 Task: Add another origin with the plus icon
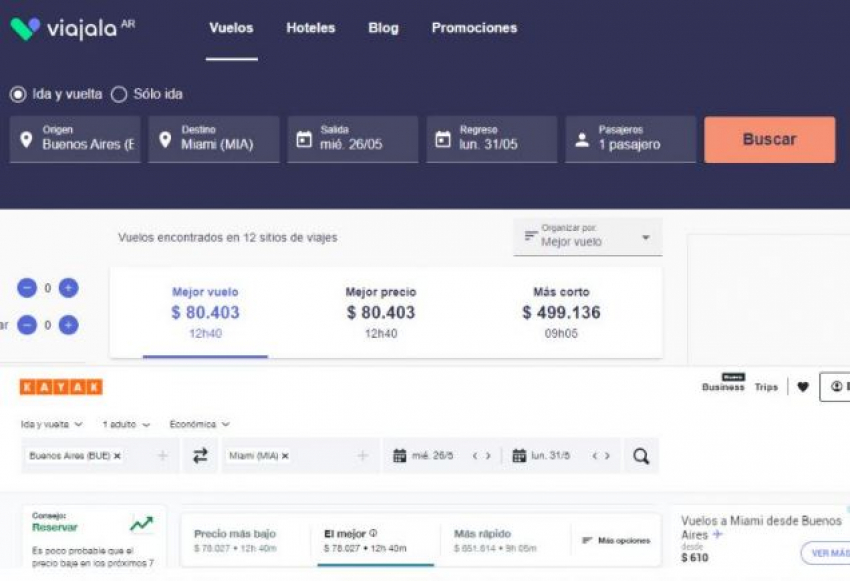(x=163, y=456)
